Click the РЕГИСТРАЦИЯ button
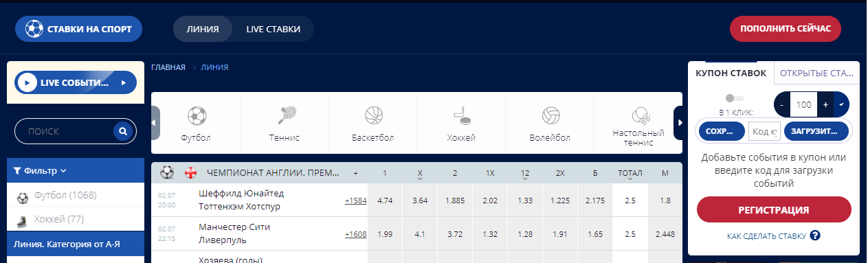 (774, 210)
